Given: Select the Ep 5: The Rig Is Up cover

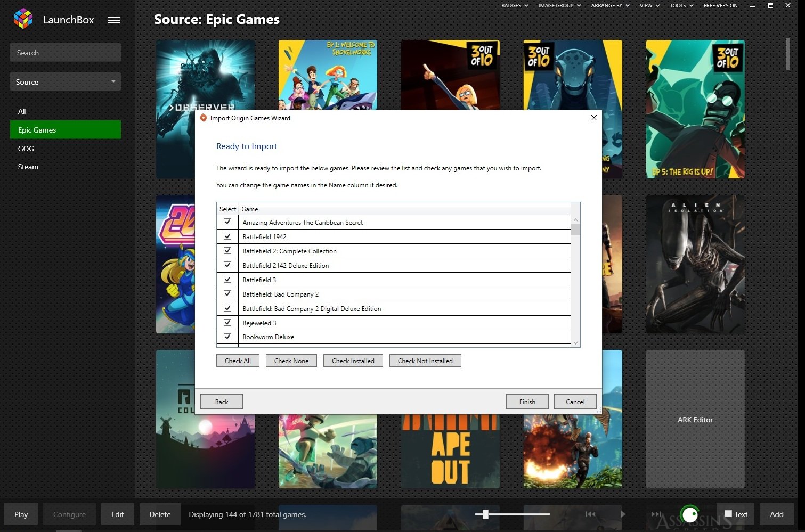Looking at the screenshot, I should [x=695, y=109].
